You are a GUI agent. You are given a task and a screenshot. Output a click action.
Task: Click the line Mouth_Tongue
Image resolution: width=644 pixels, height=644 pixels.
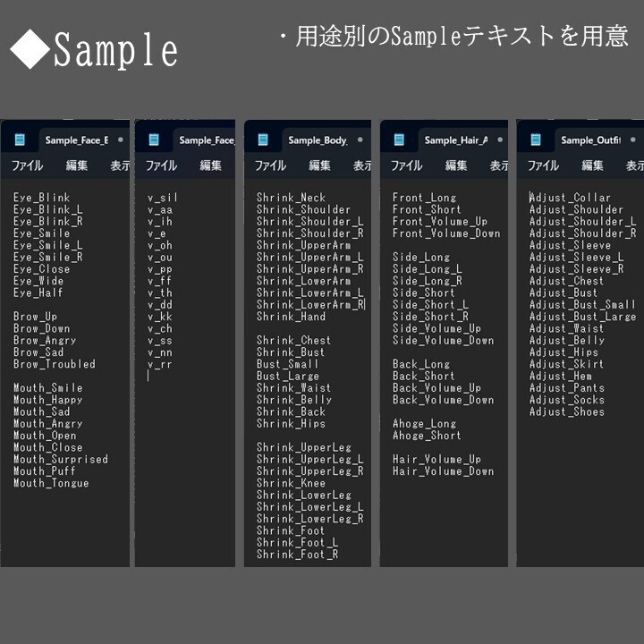[51, 483]
